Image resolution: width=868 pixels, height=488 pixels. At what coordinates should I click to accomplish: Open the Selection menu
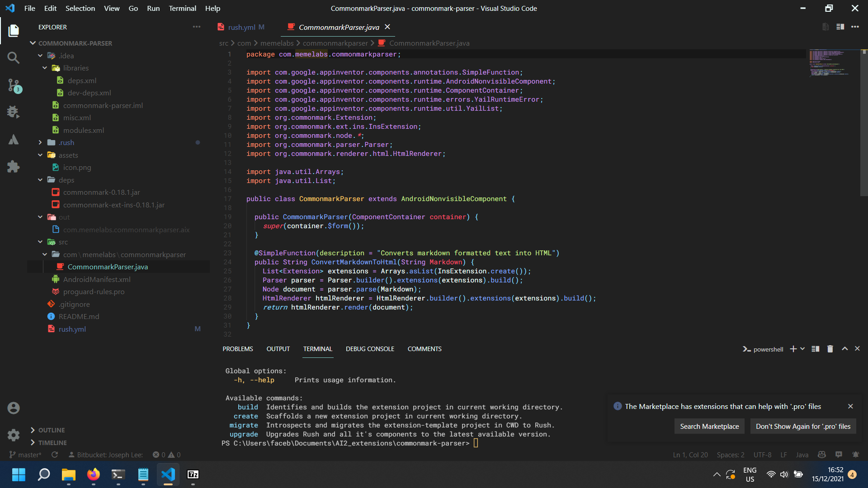tap(80, 8)
